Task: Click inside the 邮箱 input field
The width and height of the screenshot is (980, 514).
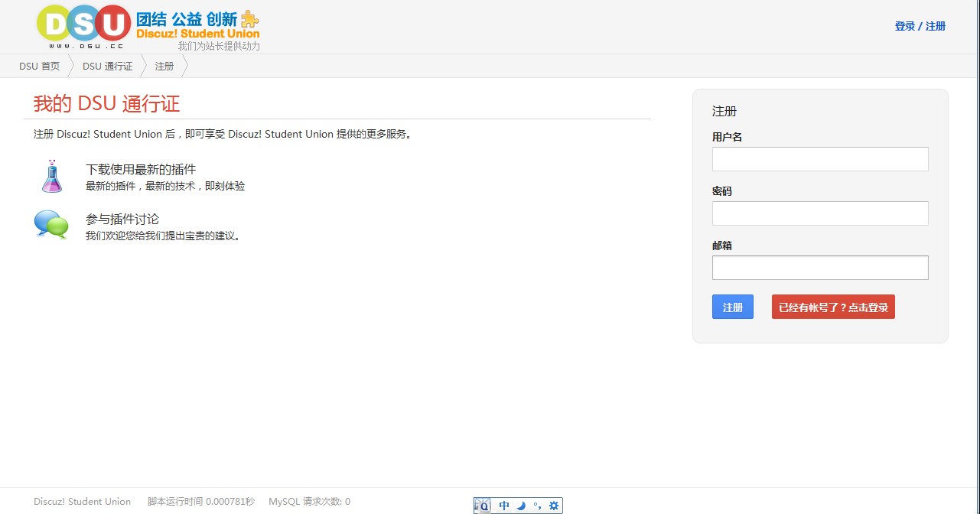Action: point(819,267)
